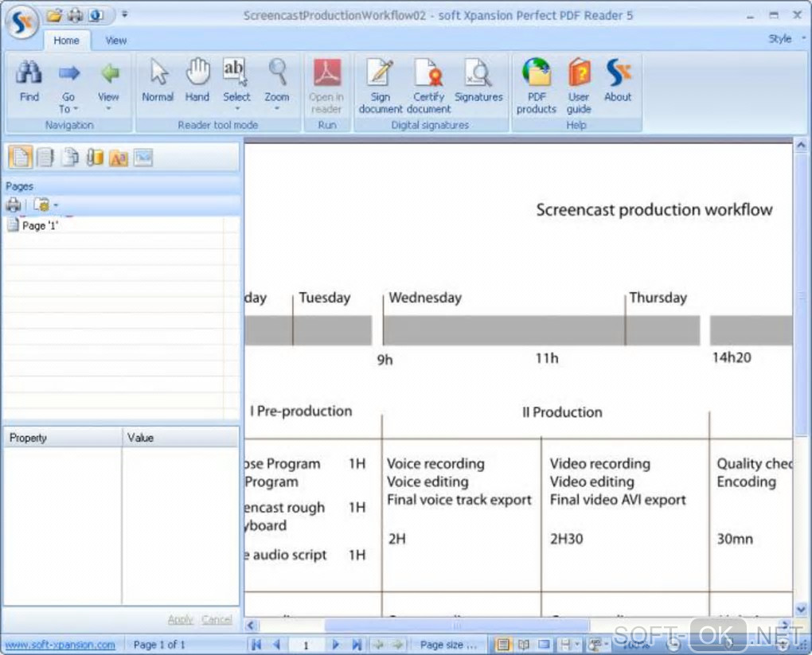Enable full screen page layout icon

(544, 645)
